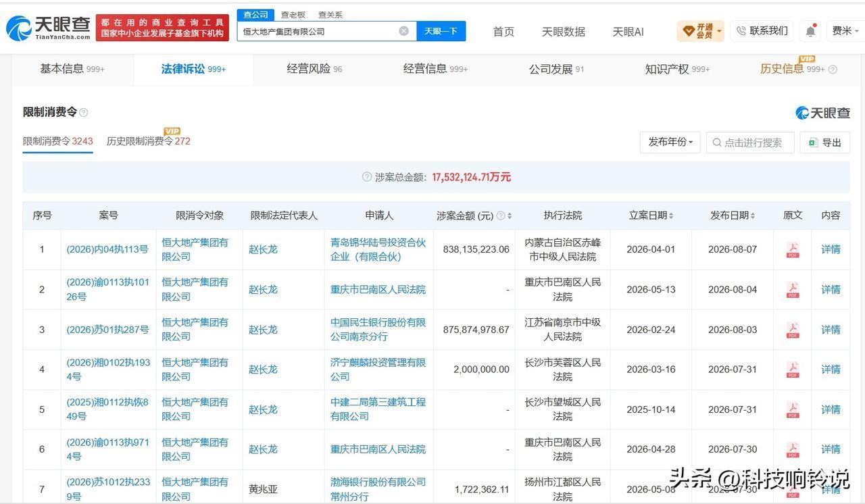Open applicant 中建二局第三建筑工程有限公司 link

(x=378, y=409)
